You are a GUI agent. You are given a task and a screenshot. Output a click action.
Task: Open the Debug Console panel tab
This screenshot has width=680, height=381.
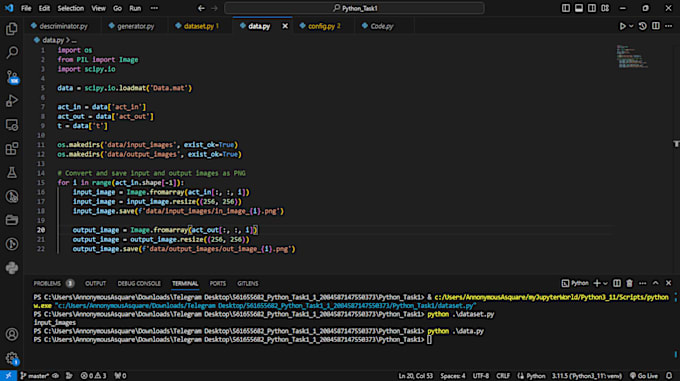pyautogui.click(x=139, y=283)
